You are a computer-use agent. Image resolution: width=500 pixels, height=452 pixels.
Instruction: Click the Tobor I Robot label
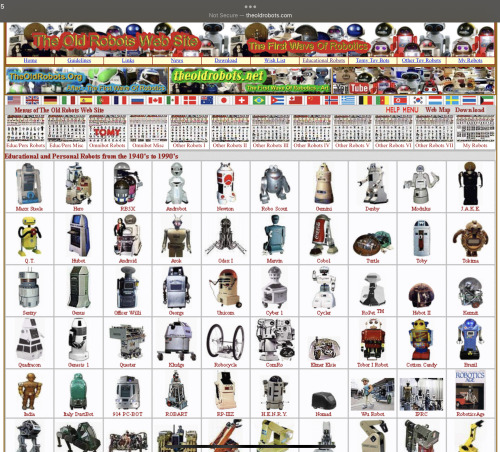pos(372,365)
